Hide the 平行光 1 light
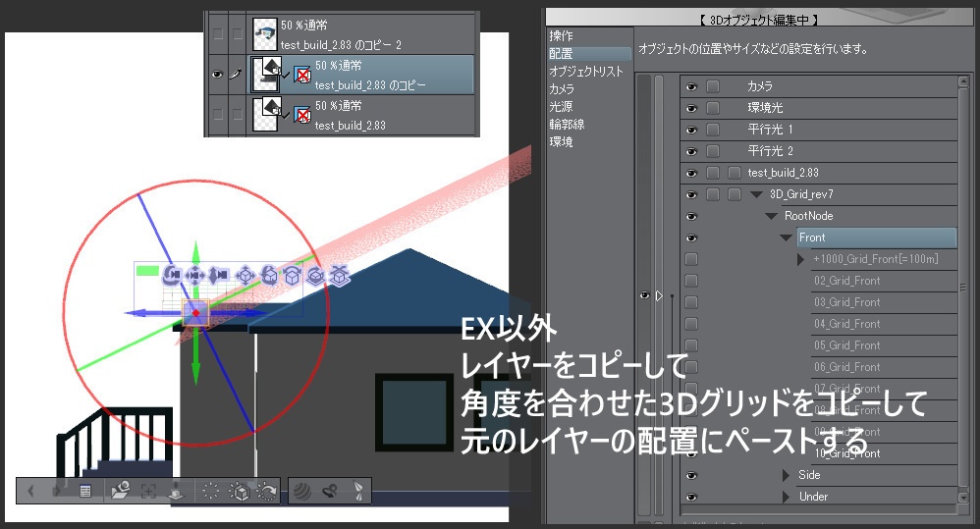Viewport: 980px width, 529px height. coord(691,130)
